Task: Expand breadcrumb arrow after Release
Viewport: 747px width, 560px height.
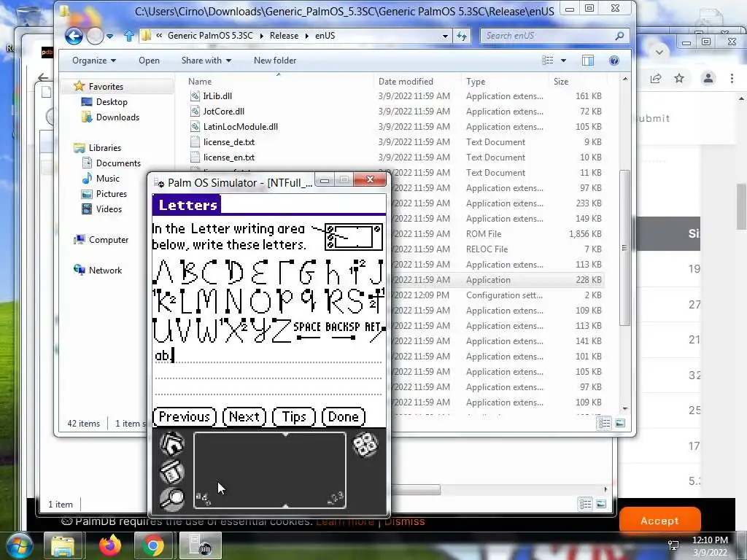Action: tap(307, 36)
